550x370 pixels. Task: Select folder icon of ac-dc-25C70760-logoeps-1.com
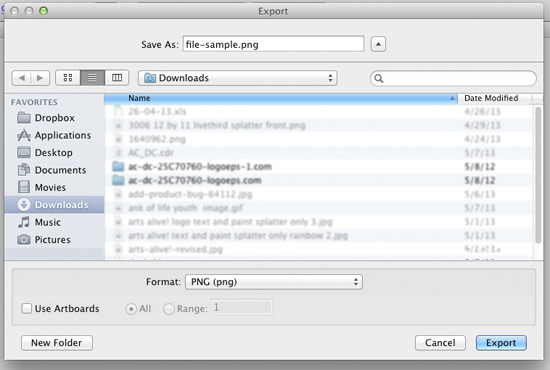click(x=118, y=166)
